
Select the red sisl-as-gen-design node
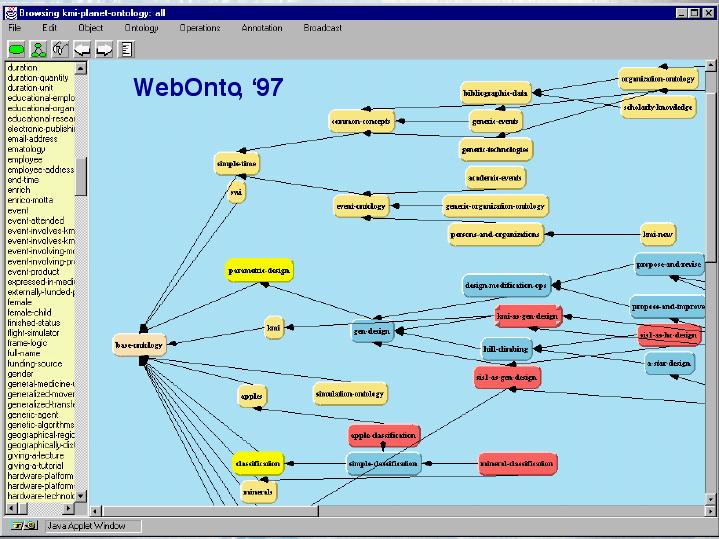pos(507,378)
